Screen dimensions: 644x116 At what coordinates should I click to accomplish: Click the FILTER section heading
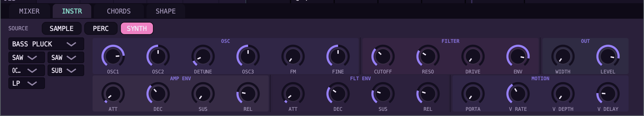click(x=451, y=41)
